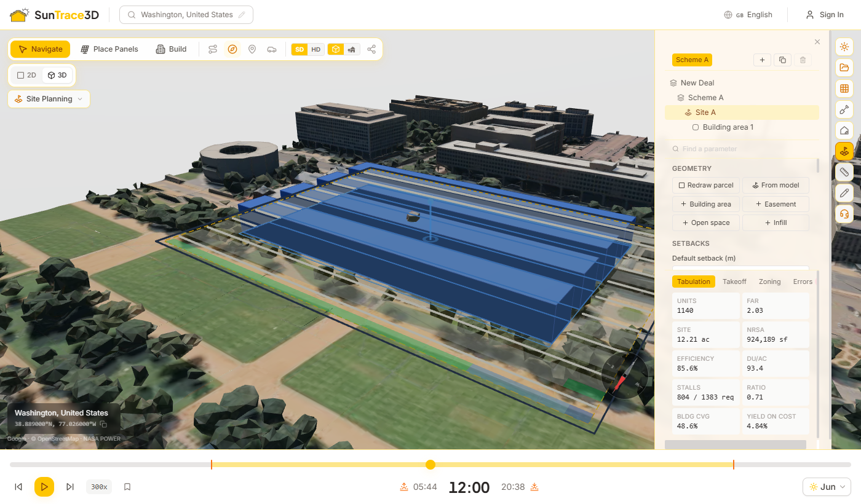The height and width of the screenshot is (504, 861).
Task: Click the sunset marker on the timeline
Action: [x=734, y=465]
